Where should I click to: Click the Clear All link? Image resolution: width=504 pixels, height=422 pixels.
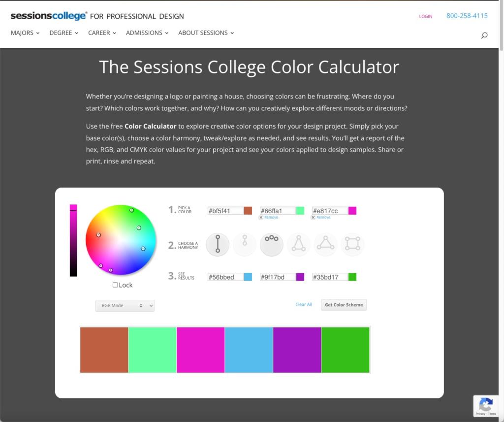tap(303, 304)
